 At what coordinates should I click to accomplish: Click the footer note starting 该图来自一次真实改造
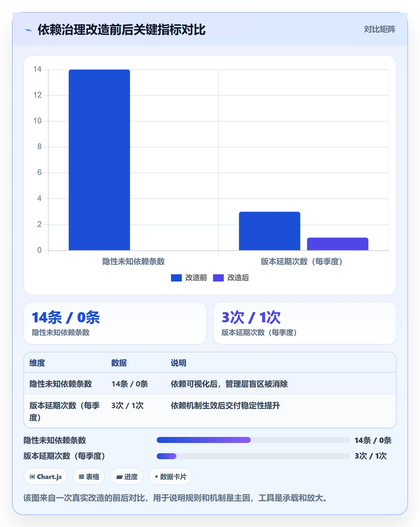(175, 498)
